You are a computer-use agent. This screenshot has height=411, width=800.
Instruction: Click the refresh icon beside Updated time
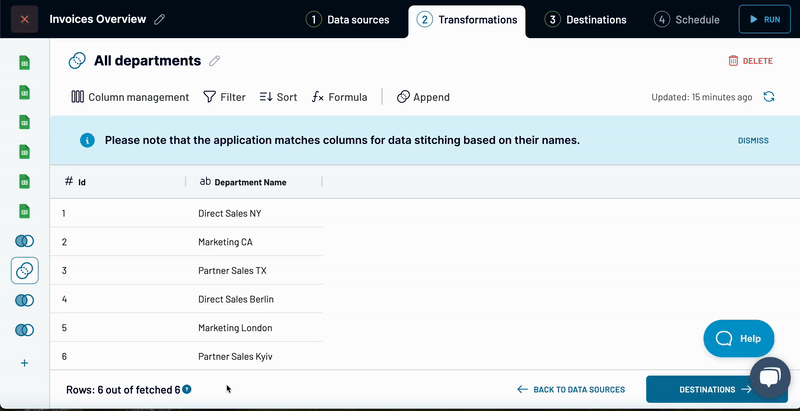pos(769,97)
